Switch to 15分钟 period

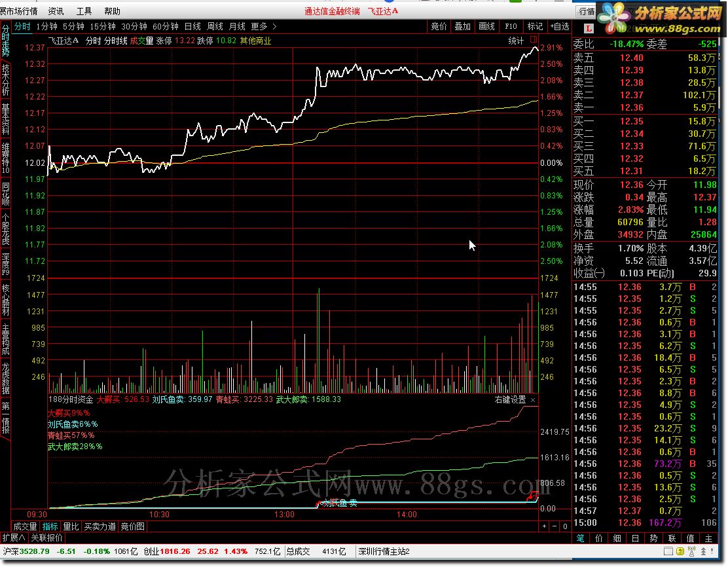103,26
